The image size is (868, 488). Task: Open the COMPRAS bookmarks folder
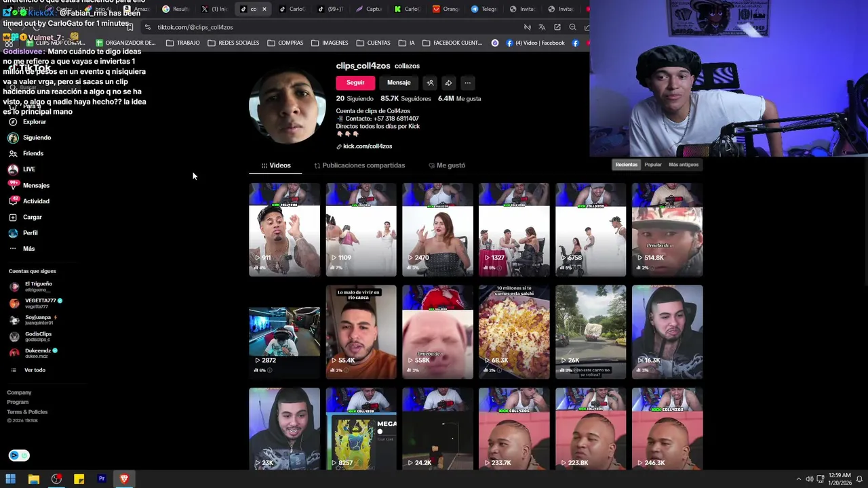click(285, 43)
